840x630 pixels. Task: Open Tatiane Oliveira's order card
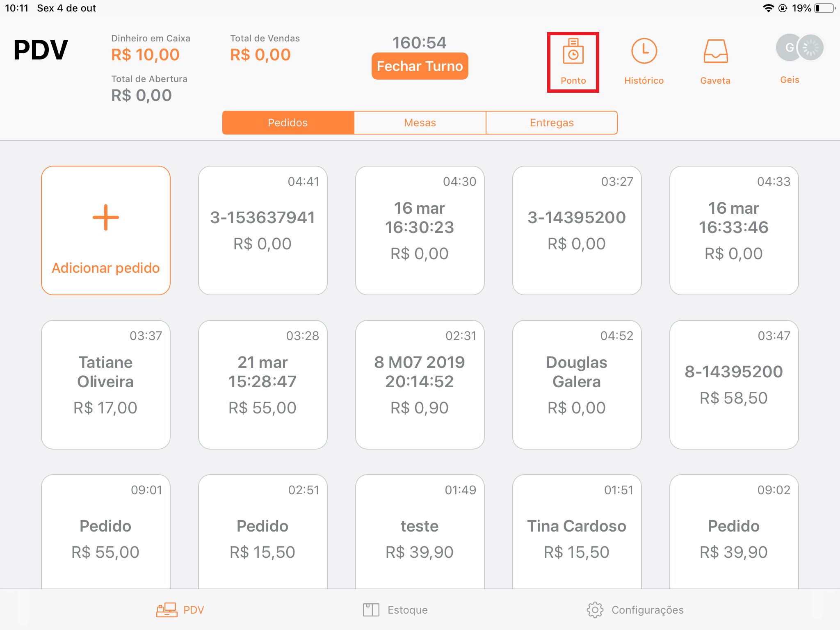[106, 385]
